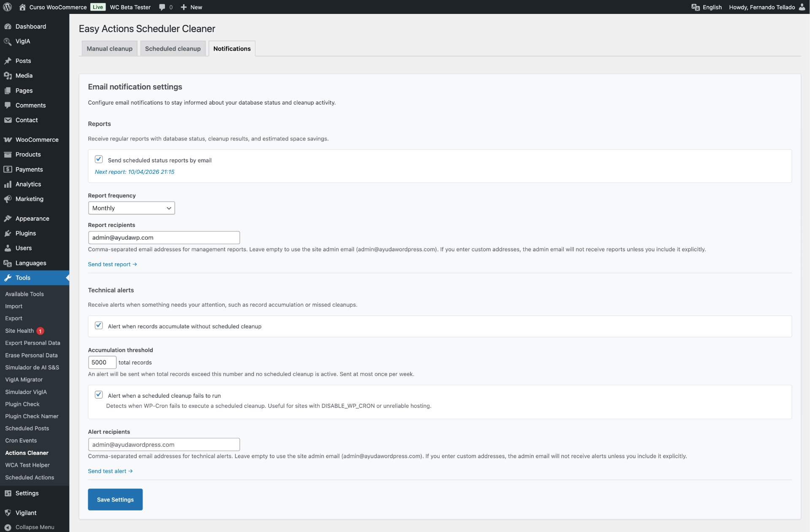Toggle Alert when records accumulate checkbox

(x=99, y=326)
